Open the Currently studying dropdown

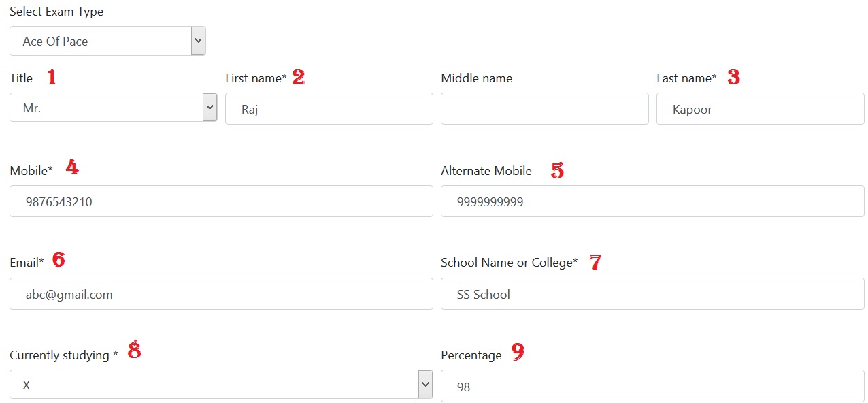pyautogui.click(x=221, y=385)
